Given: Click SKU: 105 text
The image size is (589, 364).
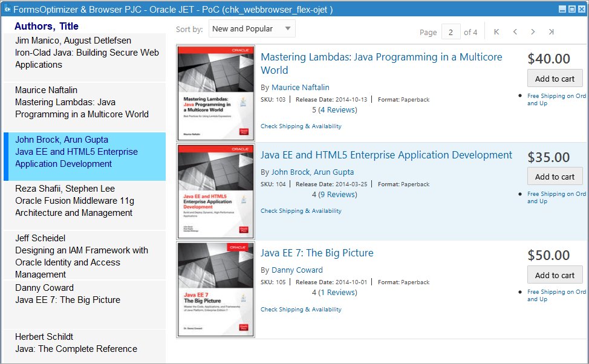Looking at the screenshot, I should point(273,282).
